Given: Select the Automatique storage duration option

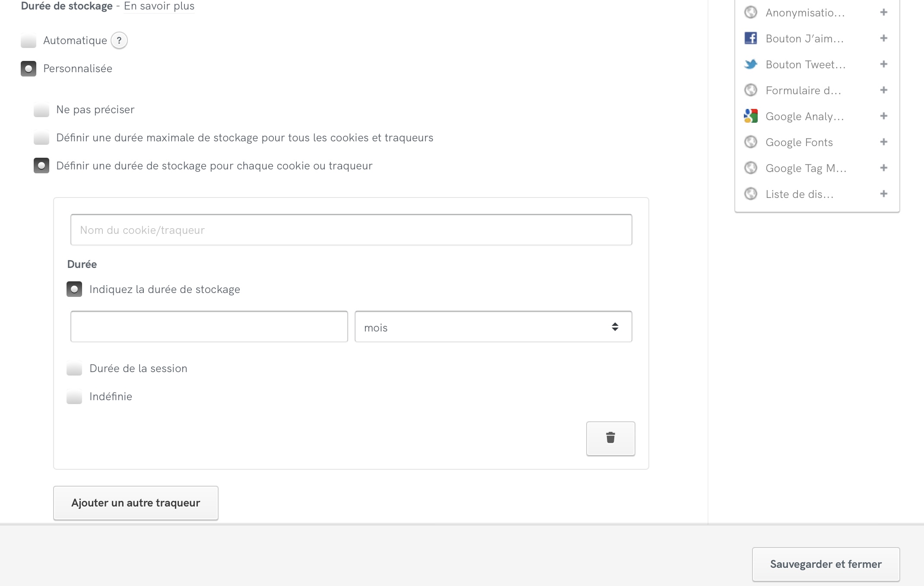Looking at the screenshot, I should point(29,41).
